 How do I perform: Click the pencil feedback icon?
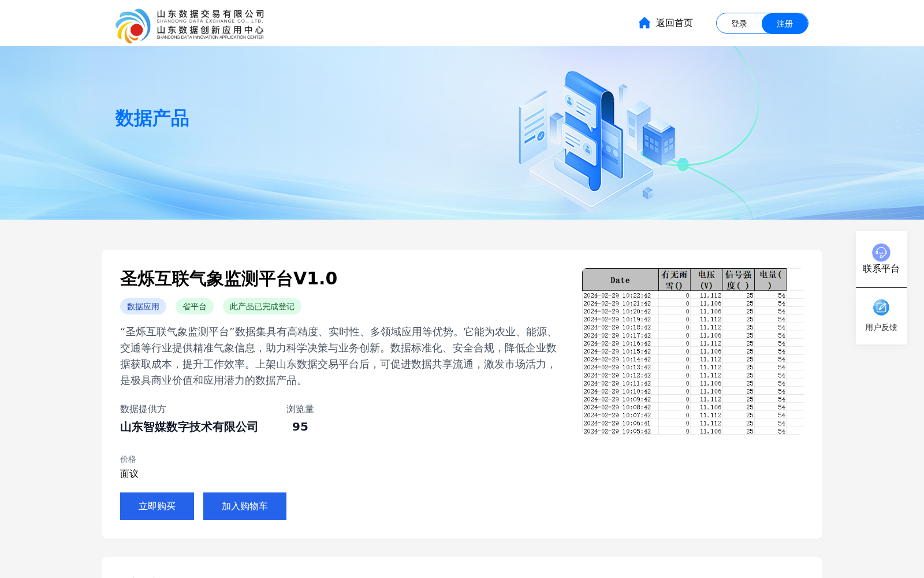881,307
